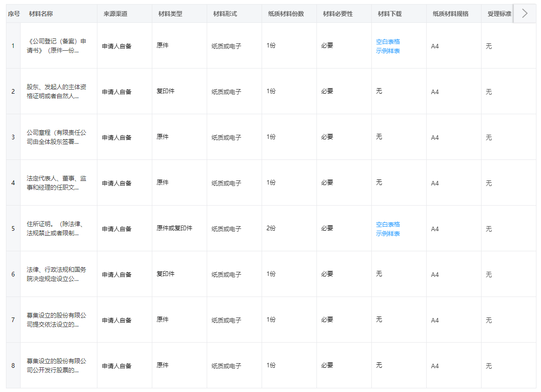Screen dimensions: 541x392
Task: Select material name 公司章程（有限责任公司
Action: coord(57,137)
